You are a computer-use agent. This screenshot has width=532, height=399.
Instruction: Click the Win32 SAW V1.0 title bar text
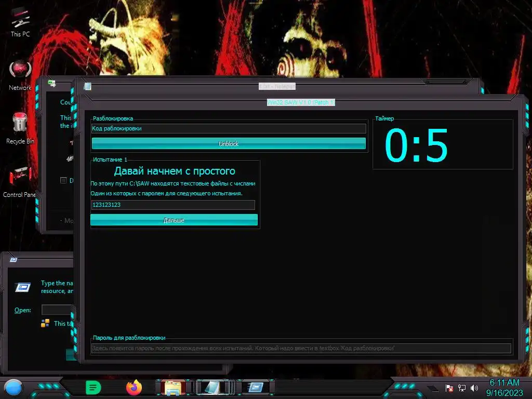tap(301, 102)
